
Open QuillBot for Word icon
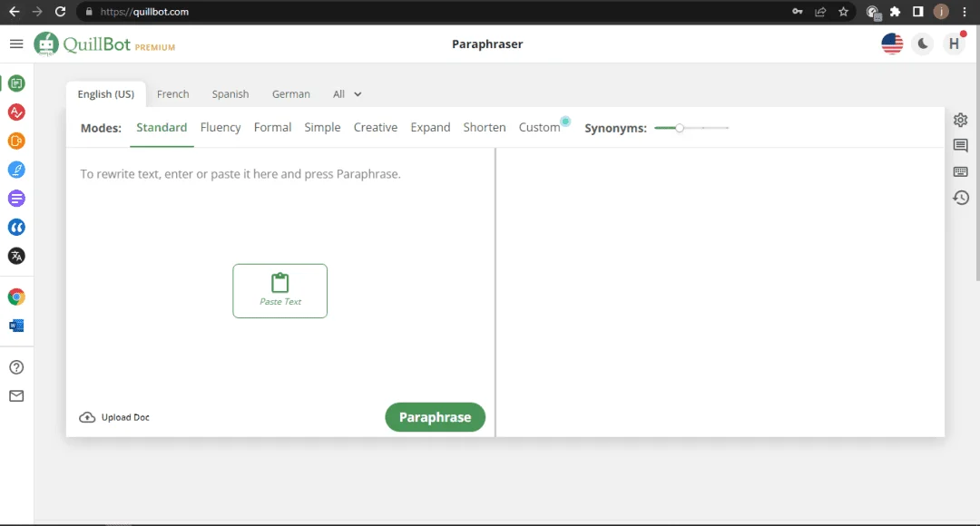tap(17, 326)
